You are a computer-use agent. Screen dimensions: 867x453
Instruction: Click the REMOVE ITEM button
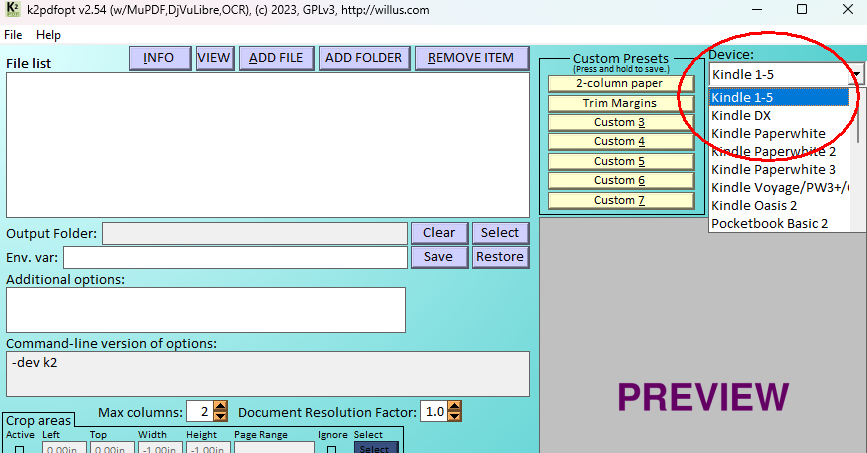472,58
